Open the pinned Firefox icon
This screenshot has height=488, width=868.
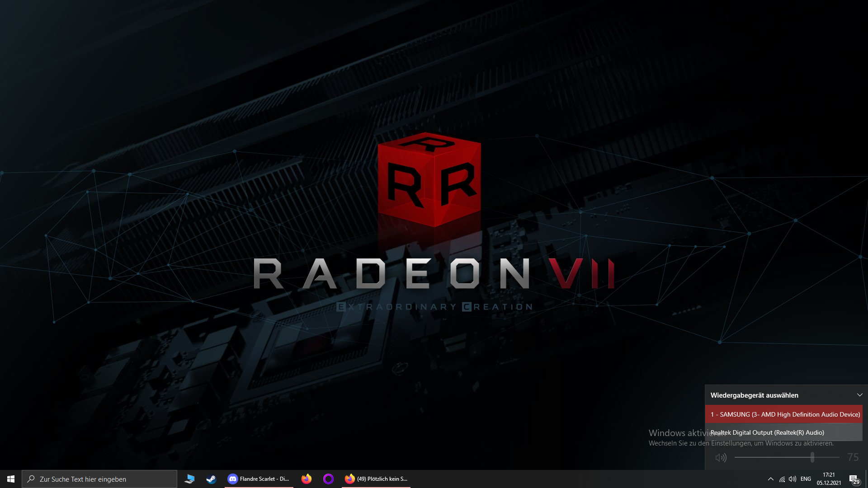click(307, 479)
